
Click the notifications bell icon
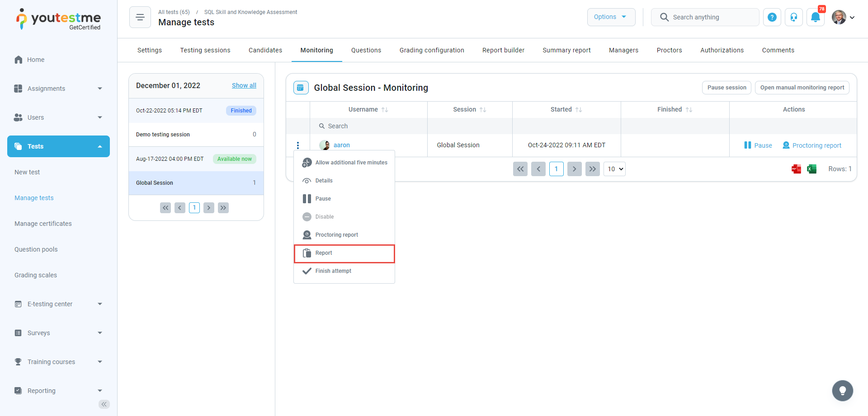pos(815,17)
